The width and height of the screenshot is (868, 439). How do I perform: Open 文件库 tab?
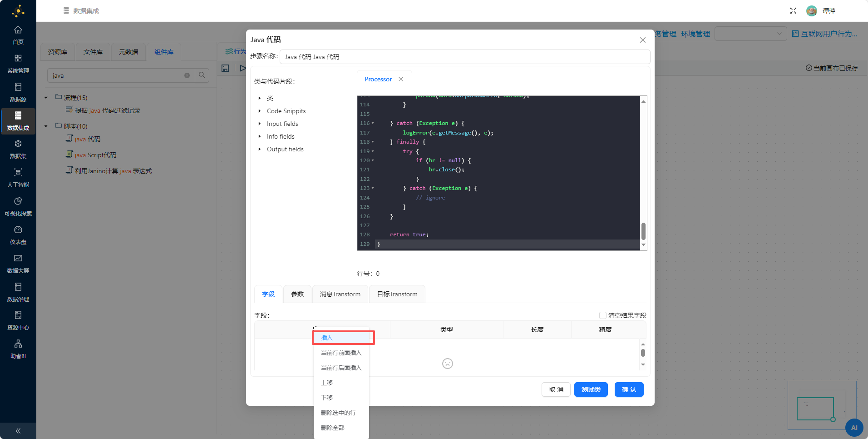pos(93,52)
